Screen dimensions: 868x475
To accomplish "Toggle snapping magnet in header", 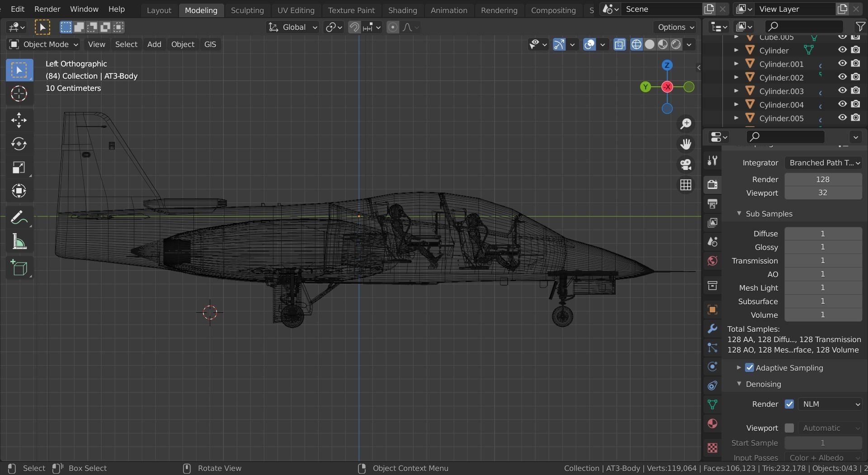I will pyautogui.click(x=354, y=28).
